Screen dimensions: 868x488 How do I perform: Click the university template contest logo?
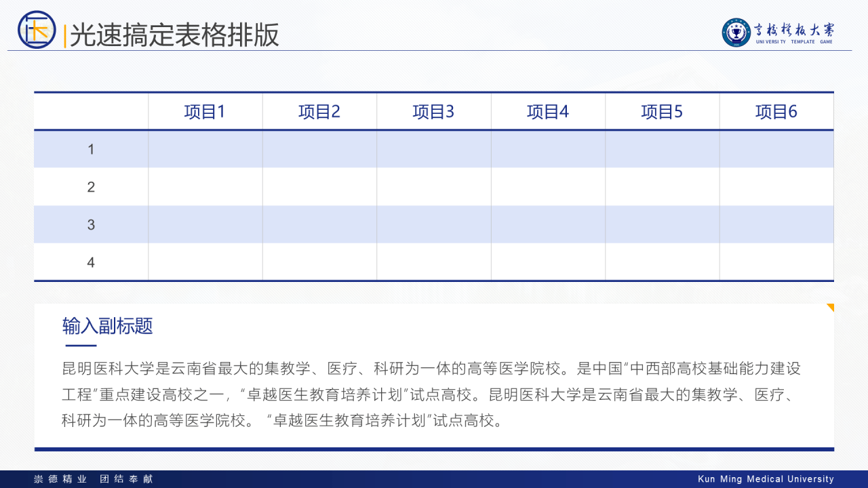coord(778,32)
